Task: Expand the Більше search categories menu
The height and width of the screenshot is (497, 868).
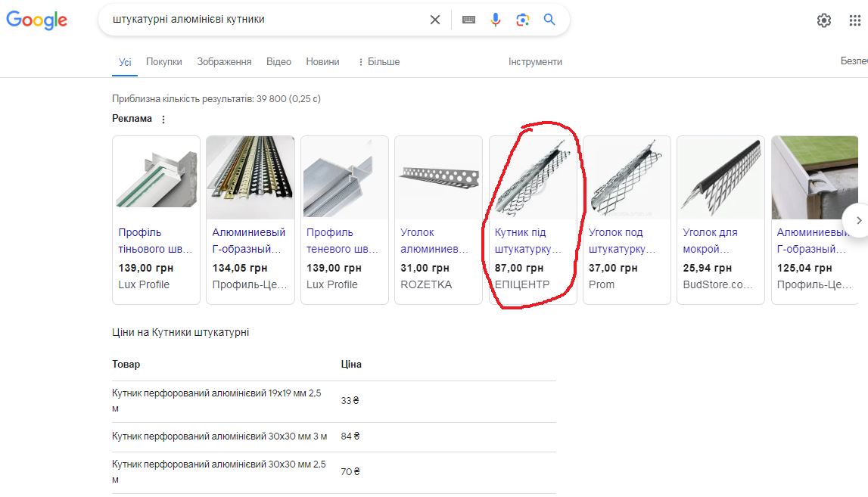Action: click(x=379, y=61)
